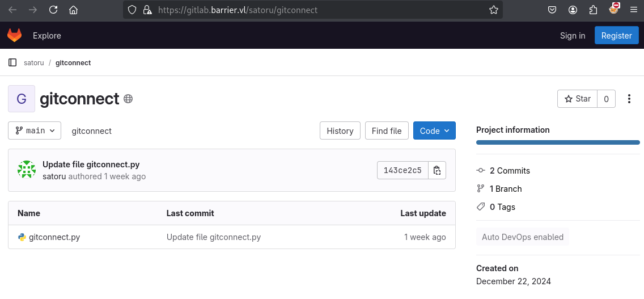Click the 1 week ago table cell
Viewport: 644px width, 299px height.
point(425,237)
